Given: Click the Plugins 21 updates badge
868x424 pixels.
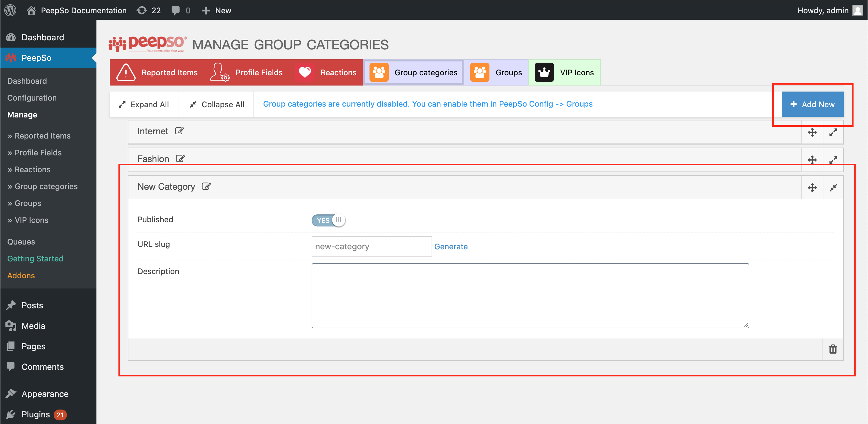Looking at the screenshot, I should click(x=60, y=415).
